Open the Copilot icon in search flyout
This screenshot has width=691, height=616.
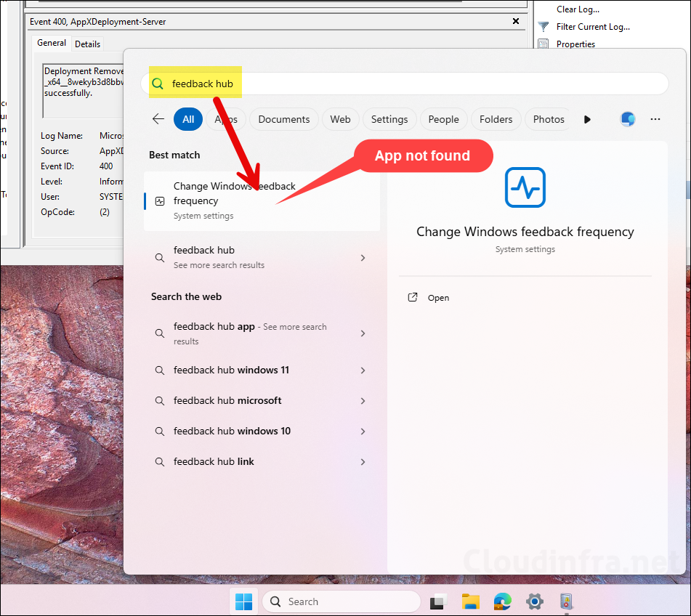click(x=626, y=118)
